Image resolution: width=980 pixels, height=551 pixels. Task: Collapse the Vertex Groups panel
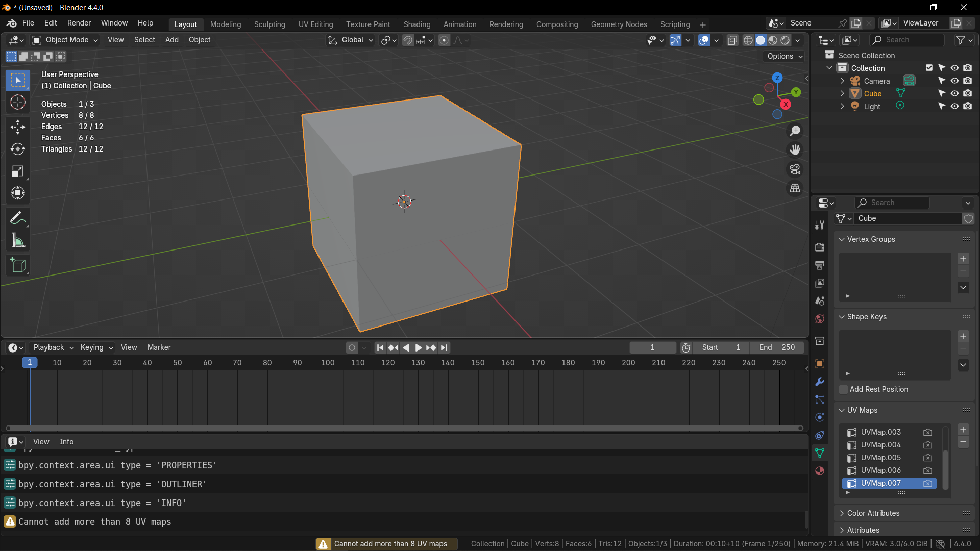842,239
